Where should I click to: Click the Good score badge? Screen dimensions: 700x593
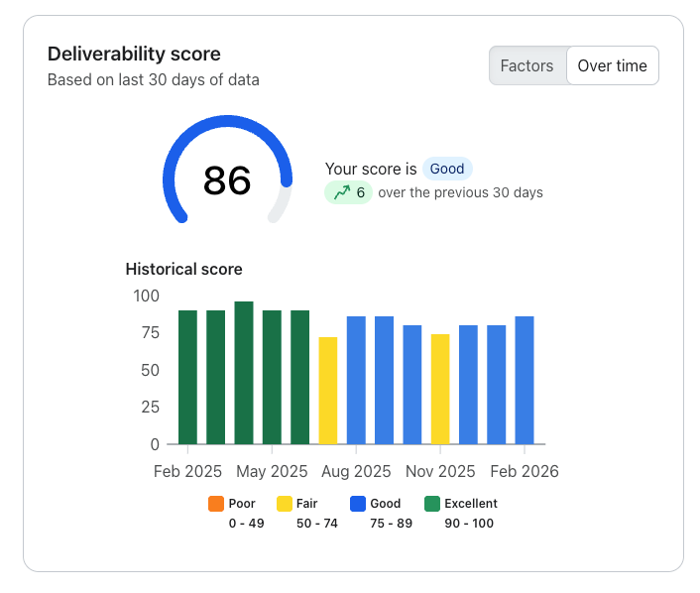coord(447,169)
